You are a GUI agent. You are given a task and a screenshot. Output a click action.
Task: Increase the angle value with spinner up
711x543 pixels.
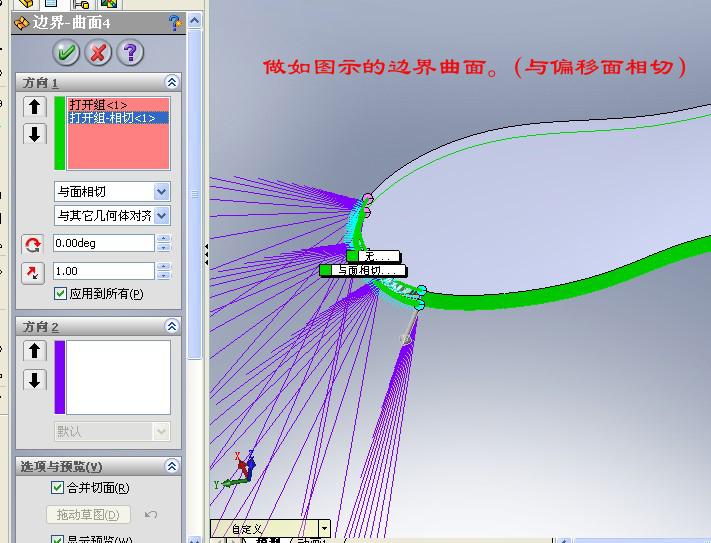pyautogui.click(x=164, y=238)
